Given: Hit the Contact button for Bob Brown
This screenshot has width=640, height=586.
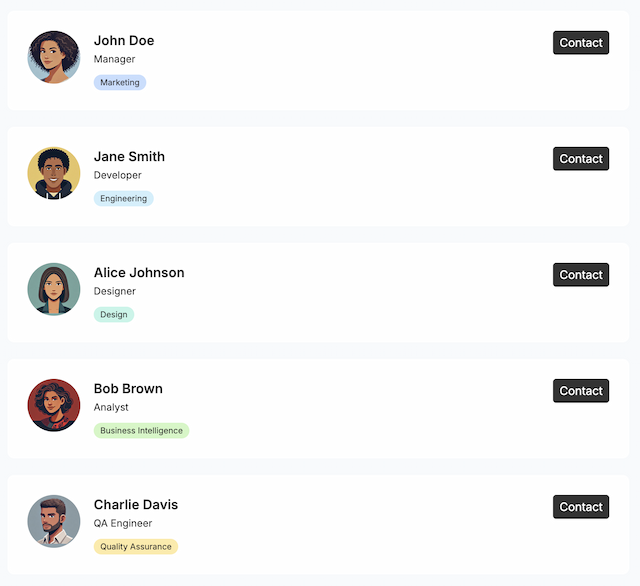Looking at the screenshot, I should (581, 391).
